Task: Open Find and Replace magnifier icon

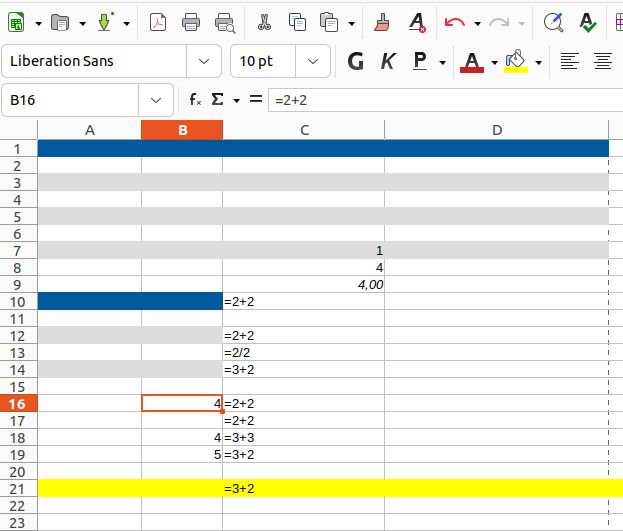Action: click(553, 22)
